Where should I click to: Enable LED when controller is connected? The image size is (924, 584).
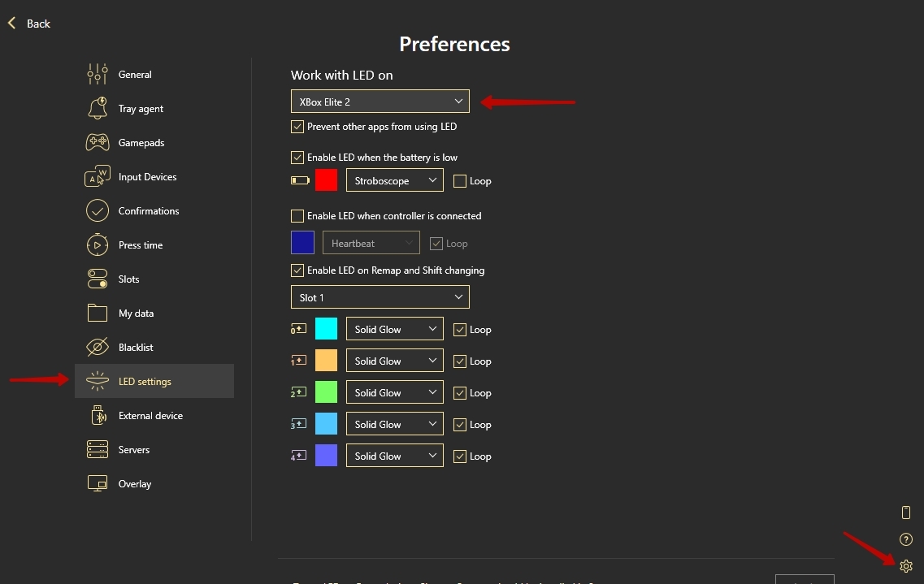[x=297, y=216]
